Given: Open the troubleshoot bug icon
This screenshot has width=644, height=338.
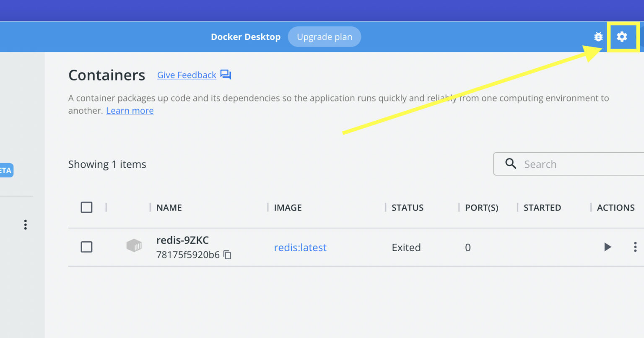Looking at the screenshot, I should coord(598,37).
